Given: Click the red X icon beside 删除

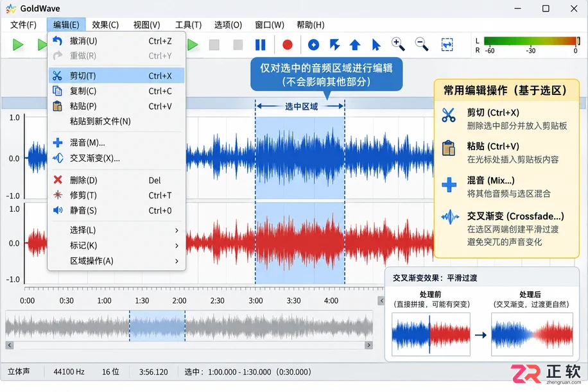Looking at the screenshot, I should [x=58, y=180].
